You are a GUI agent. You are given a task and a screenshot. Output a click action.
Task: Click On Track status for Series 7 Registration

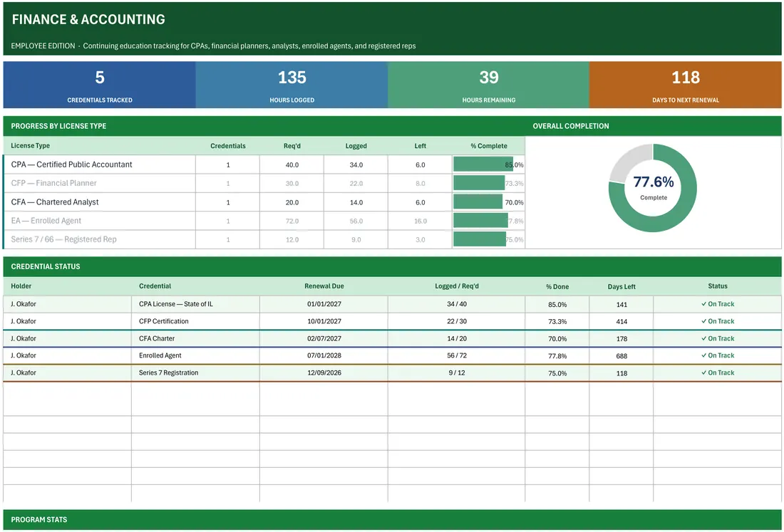point(718,372)
